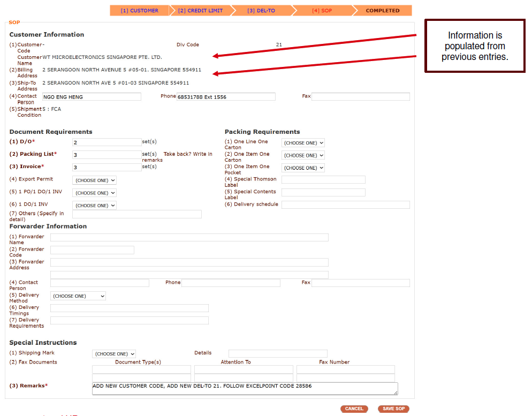The width and height of the screenshot is (532, 416).
Task: Click the Contact Person field with NGO ENG HENG
Action: click(x=92, y=97)
